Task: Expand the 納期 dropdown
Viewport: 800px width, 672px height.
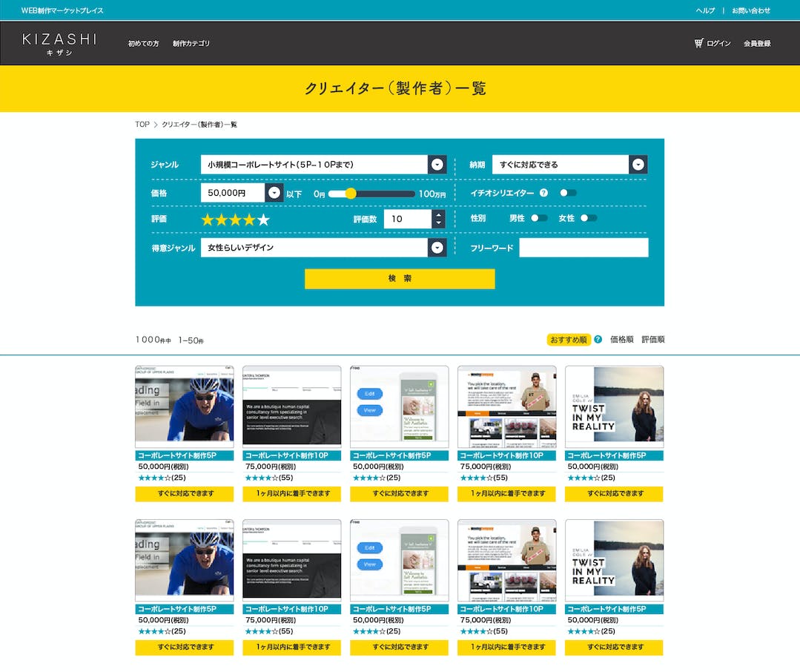Action: [x=638, y=165]
